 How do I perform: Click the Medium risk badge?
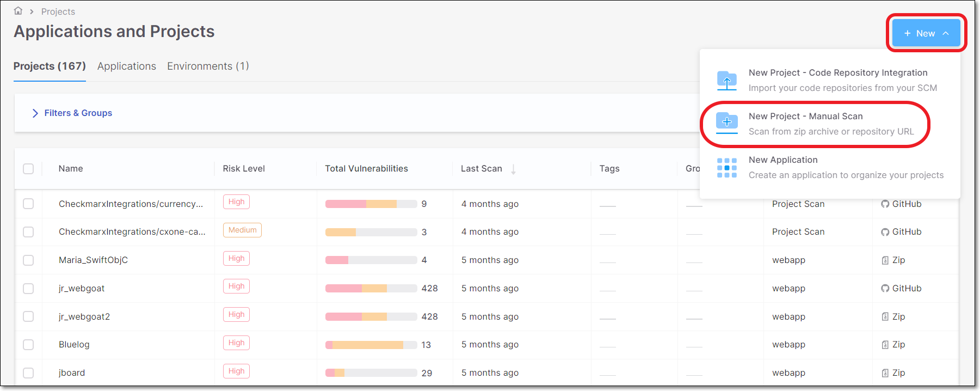(x=242, y=230)
